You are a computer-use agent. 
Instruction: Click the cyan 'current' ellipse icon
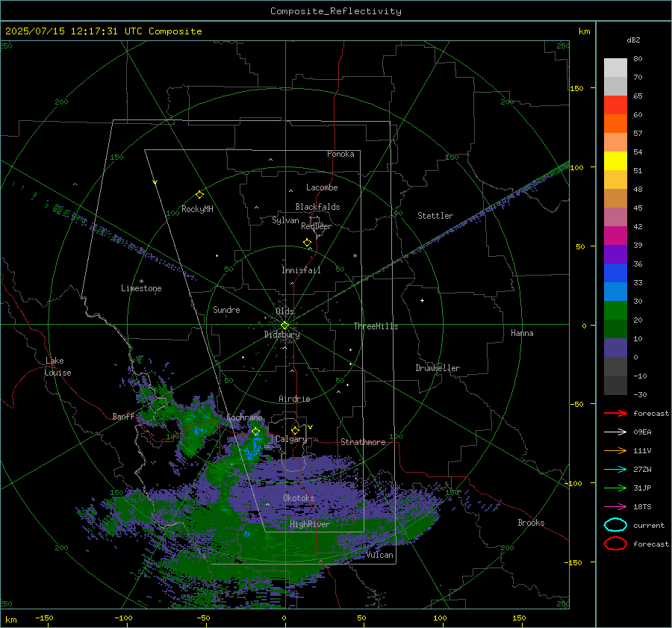(615, 525)
